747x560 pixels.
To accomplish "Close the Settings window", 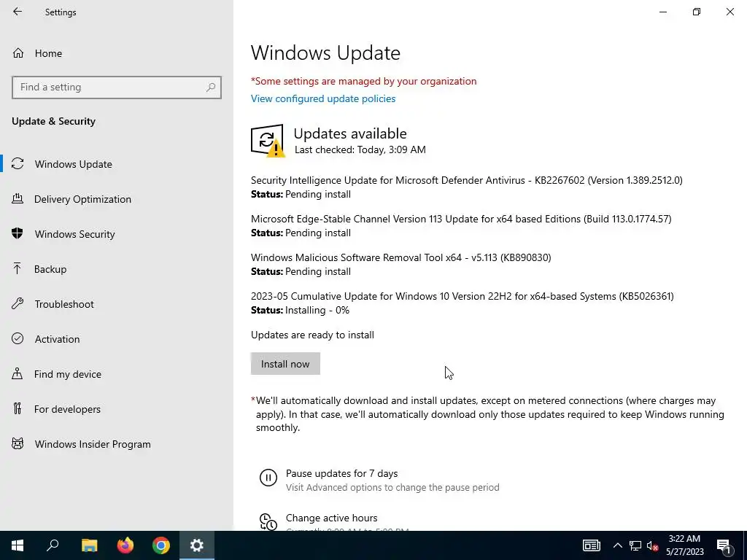I will pyautogui.click(x=729, y=12).
